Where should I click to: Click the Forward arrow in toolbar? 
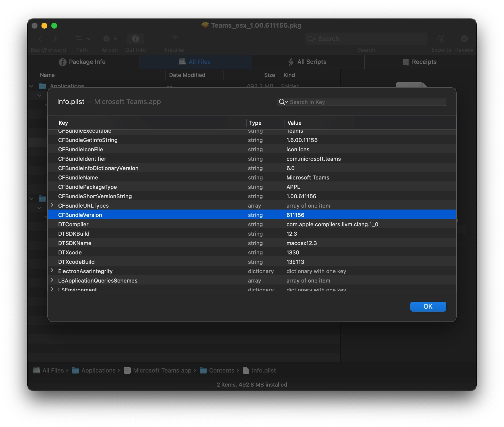tap(55, 39)
